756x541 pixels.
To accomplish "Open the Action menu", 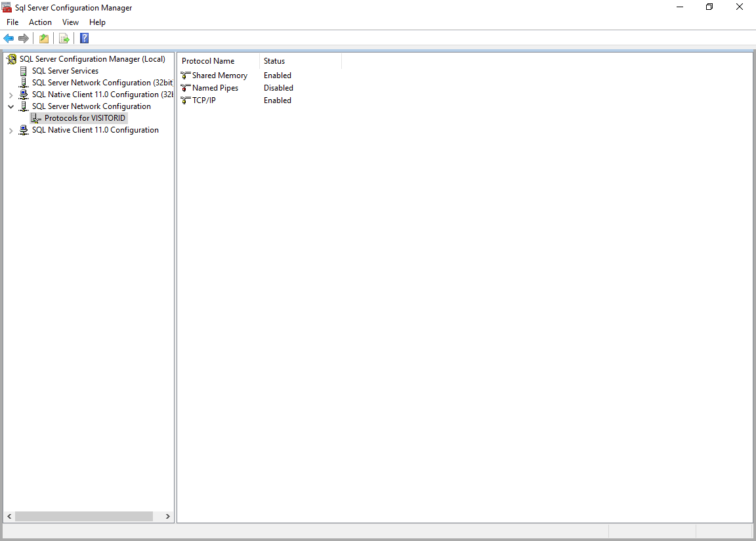I will (40, 22).
